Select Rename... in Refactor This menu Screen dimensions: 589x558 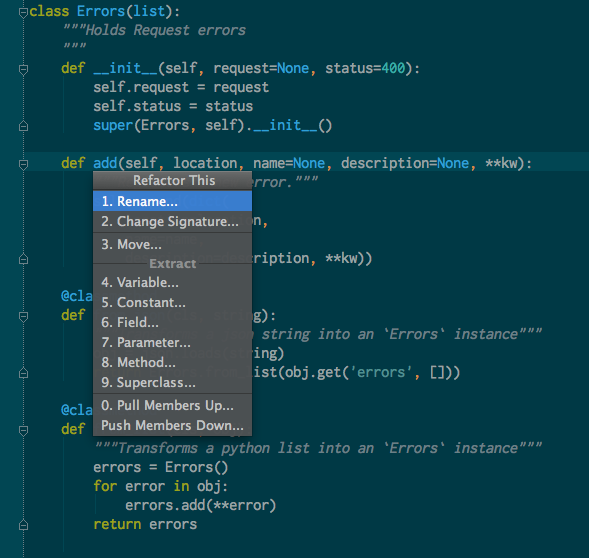tap(172, 201)
